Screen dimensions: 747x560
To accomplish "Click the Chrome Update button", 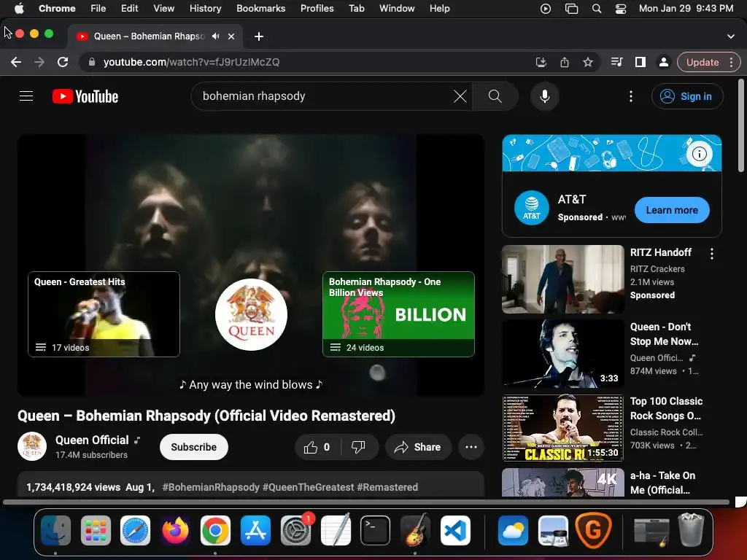I will click(703, 62).
